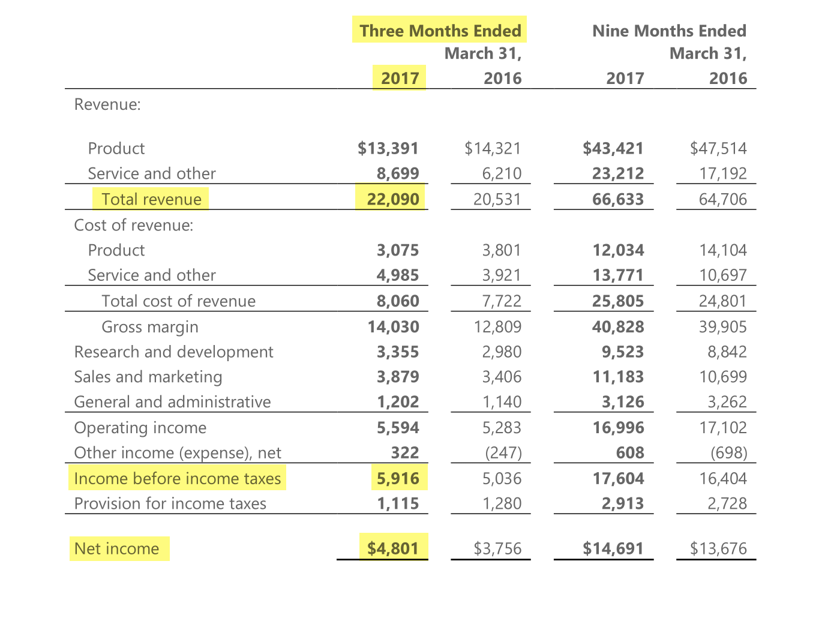
Task: Click the "Gross margin" row label
Action: click(x=150, y=327)
